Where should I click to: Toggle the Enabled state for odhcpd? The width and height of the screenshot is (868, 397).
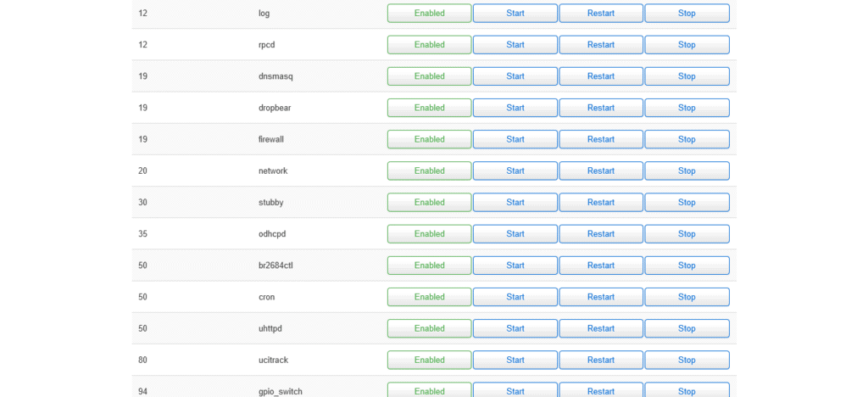coord(429,234)
